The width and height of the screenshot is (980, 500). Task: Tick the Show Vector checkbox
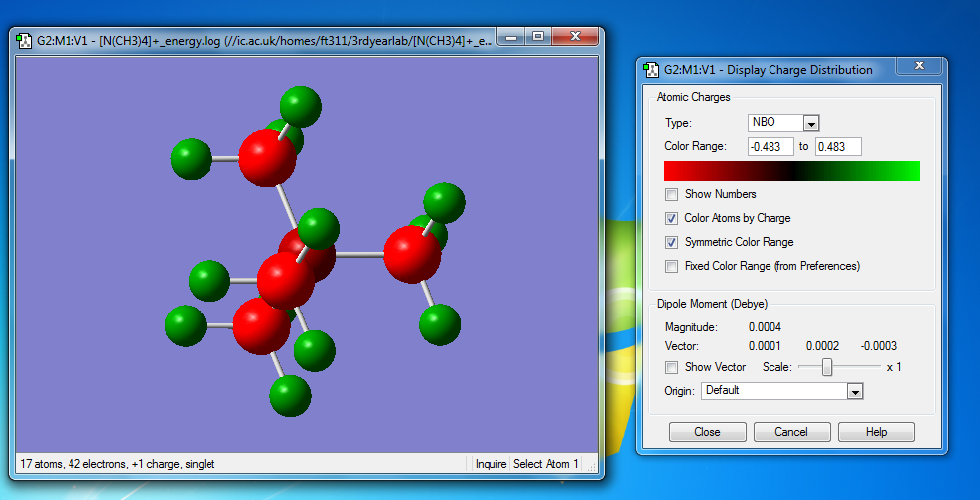[672, 367]
